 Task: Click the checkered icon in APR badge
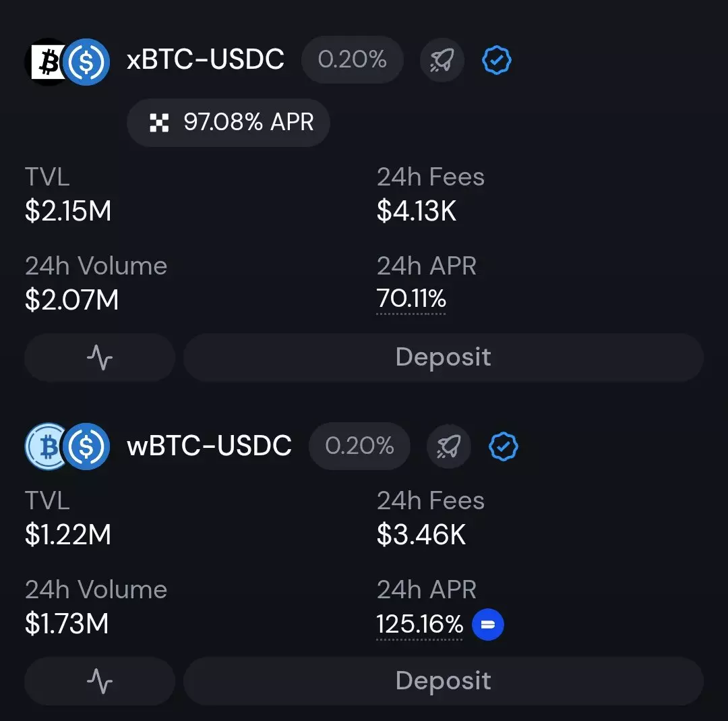pyautogui.click(x=159, y=123)
